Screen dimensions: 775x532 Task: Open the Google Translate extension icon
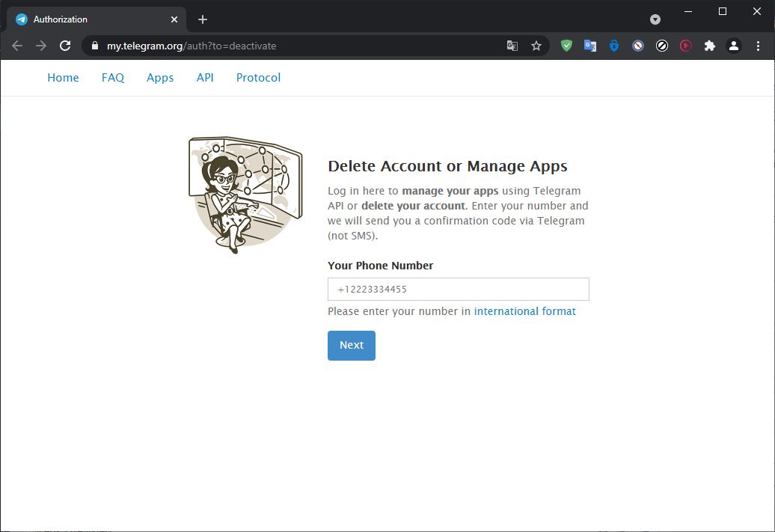590,46
